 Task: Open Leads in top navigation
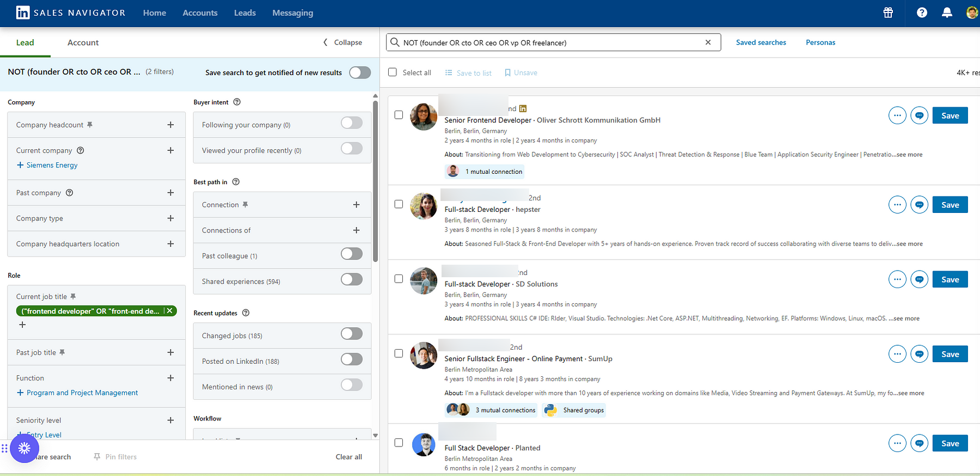245,13
